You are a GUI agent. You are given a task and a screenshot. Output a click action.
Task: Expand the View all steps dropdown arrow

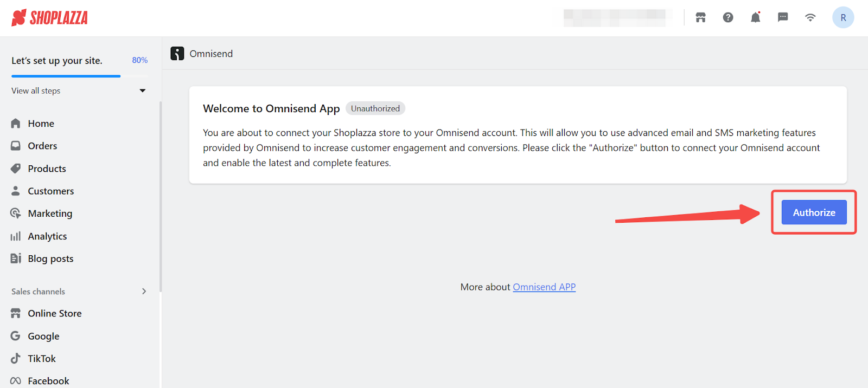(143, 90)
